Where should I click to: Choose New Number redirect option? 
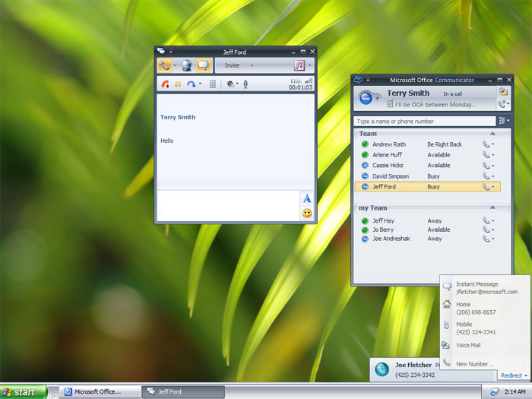pos(485,364)
